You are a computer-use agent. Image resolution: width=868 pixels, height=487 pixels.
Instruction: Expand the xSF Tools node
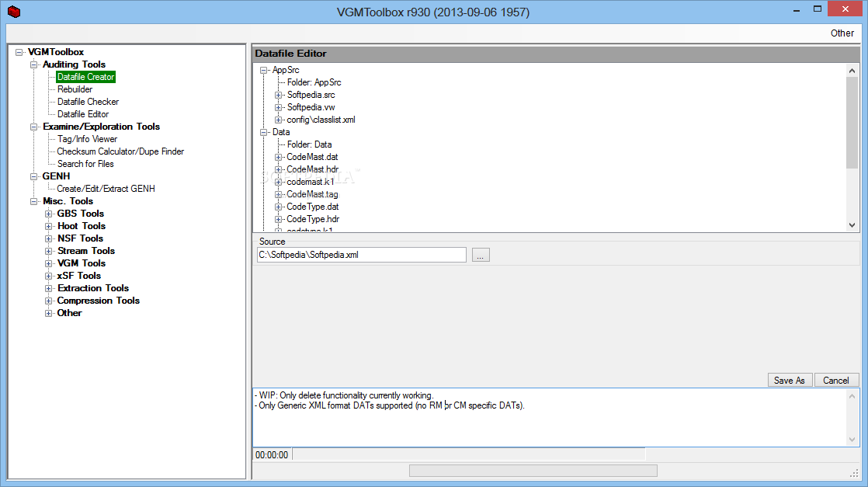click(x=49, y=276)
